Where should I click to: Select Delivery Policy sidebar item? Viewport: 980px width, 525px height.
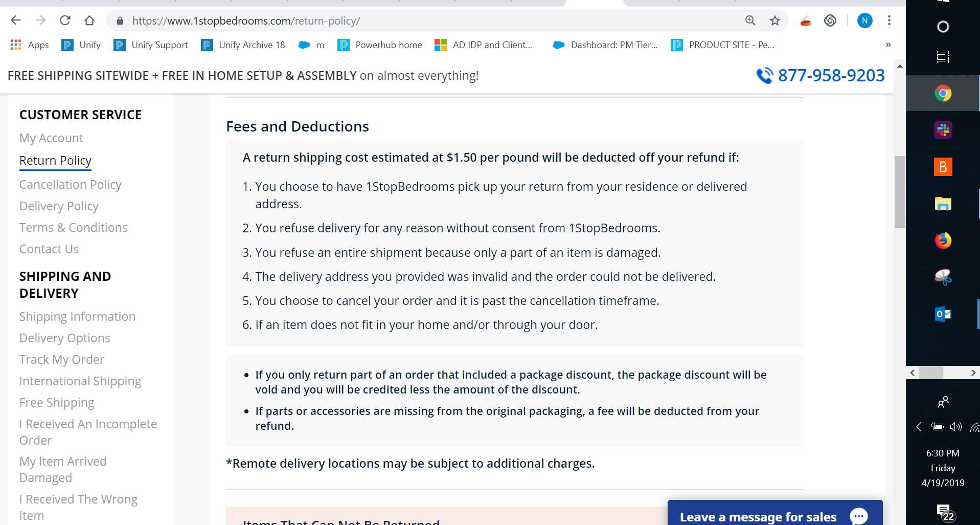pyautogui.click(x=59, y=206)
